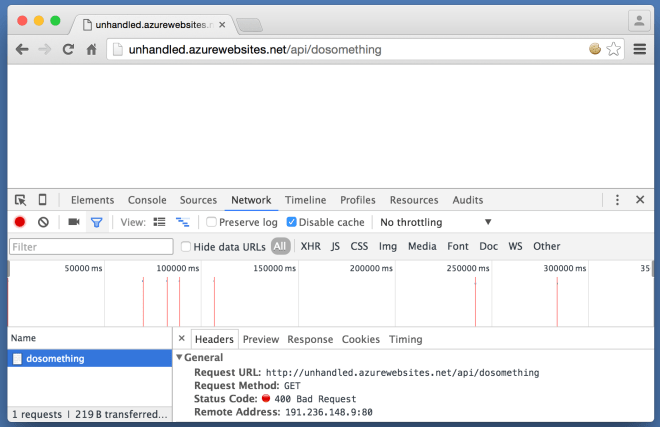Open the Timeline tab
The height and width of the screenshot is (427, 660).
(306, 200)
